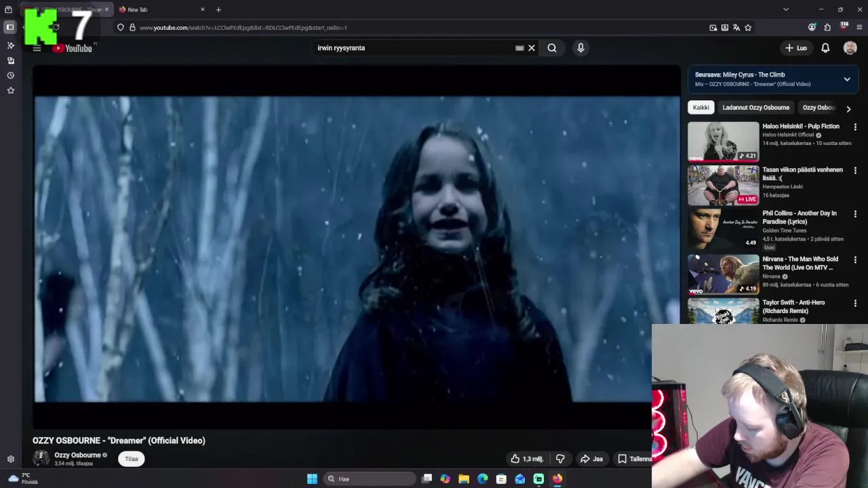Screen dimensions: 868x488
Task: Click the magnifier search button
Action: click(x=552, y=48)
